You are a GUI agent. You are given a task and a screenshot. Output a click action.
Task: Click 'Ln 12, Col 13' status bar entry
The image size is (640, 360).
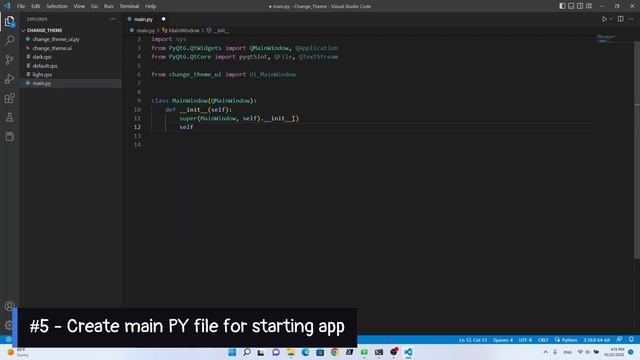(473, 340)
